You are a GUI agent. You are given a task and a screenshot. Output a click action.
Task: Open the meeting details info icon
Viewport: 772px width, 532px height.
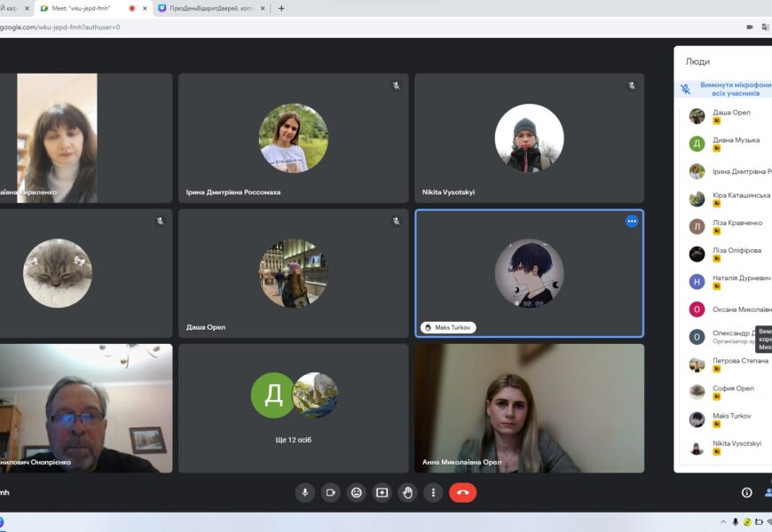coord(746,492)
